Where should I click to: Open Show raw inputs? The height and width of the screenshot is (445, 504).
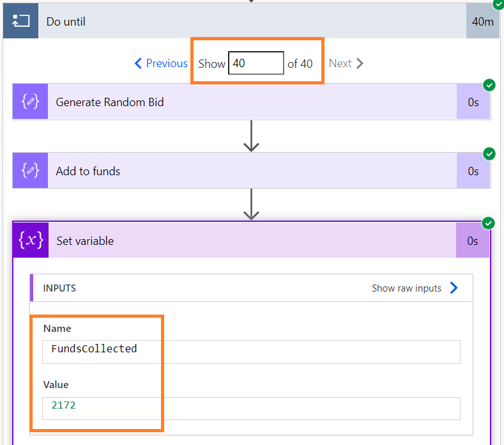pos(406,288)
